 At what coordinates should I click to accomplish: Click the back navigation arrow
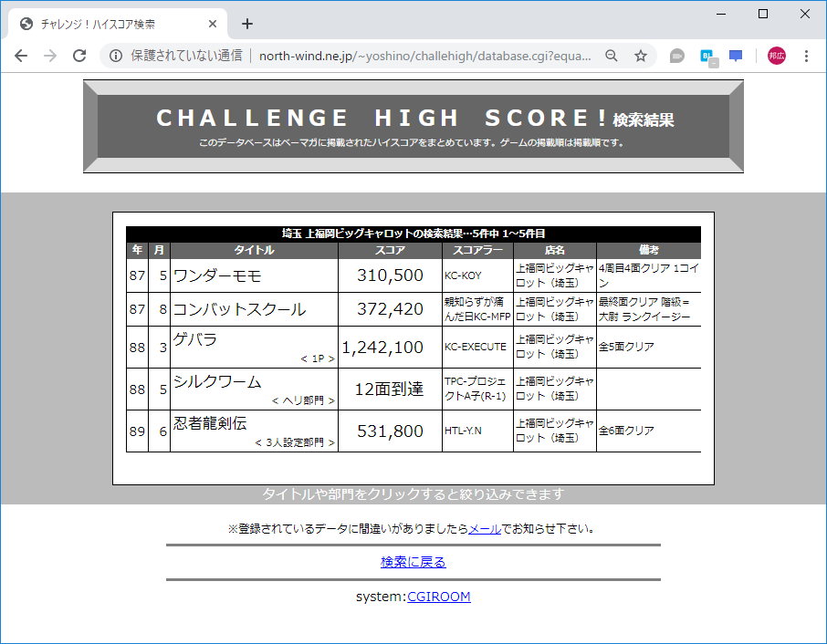point(21,56)
